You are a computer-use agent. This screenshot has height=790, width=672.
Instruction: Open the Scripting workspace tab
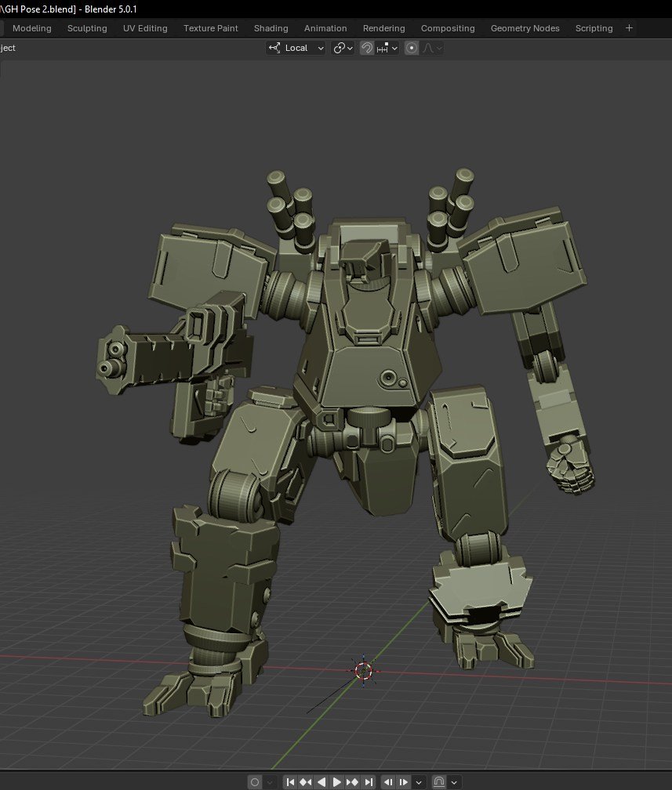coord(594,28)
